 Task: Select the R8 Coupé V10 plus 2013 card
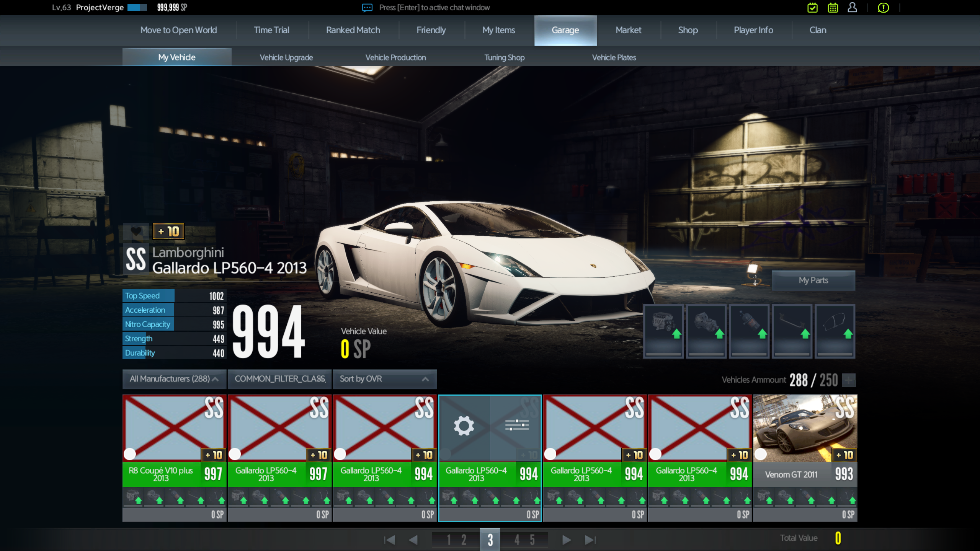click(175, 458)
